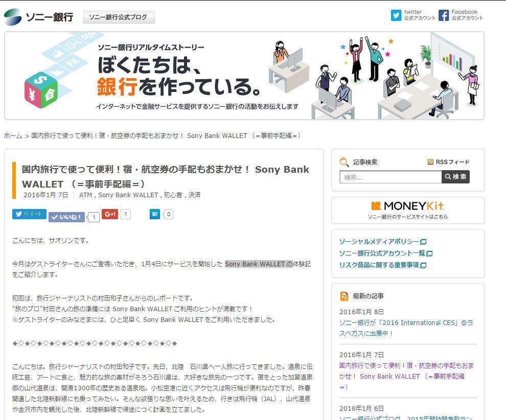506x420 pixels.
Task: Open the 決済 category tag
Action: [195, 195]
